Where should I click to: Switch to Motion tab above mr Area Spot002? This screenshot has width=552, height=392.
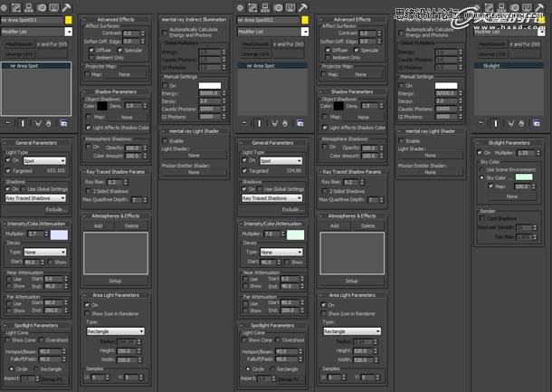click(x=278, y=7)
